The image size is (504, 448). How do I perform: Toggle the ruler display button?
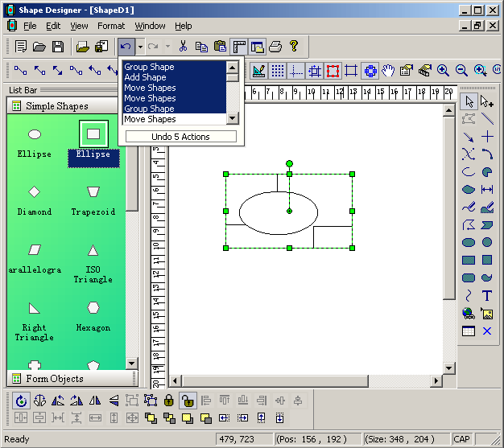click(x=239, y=47)
